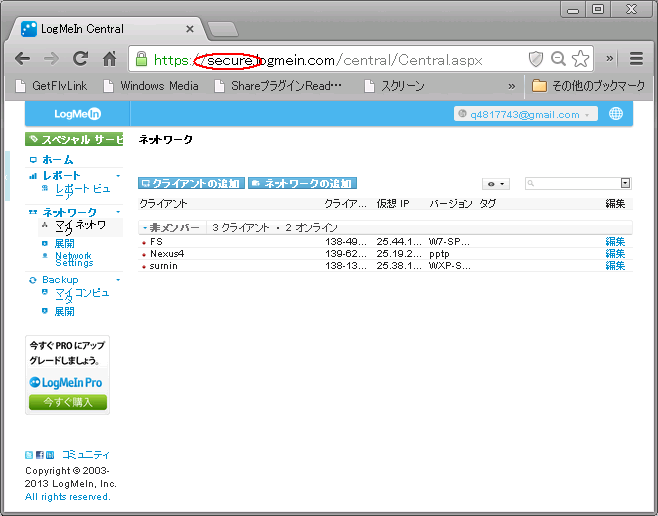Viewport: 658px width, 516px height.
Task: Bookmark this page with the star icon
Action: [581, 59]
